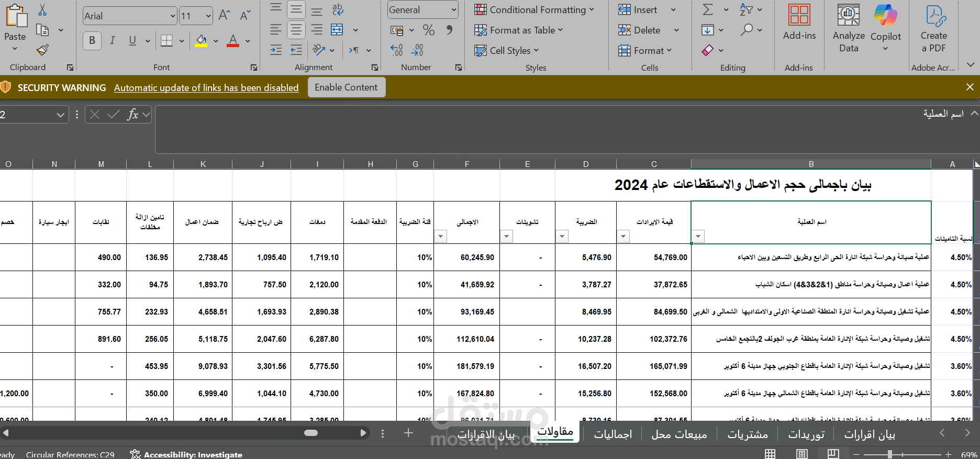Toggle align left
Image resolution: width=980 pixels, height=459 pixels.
[276, 30]
